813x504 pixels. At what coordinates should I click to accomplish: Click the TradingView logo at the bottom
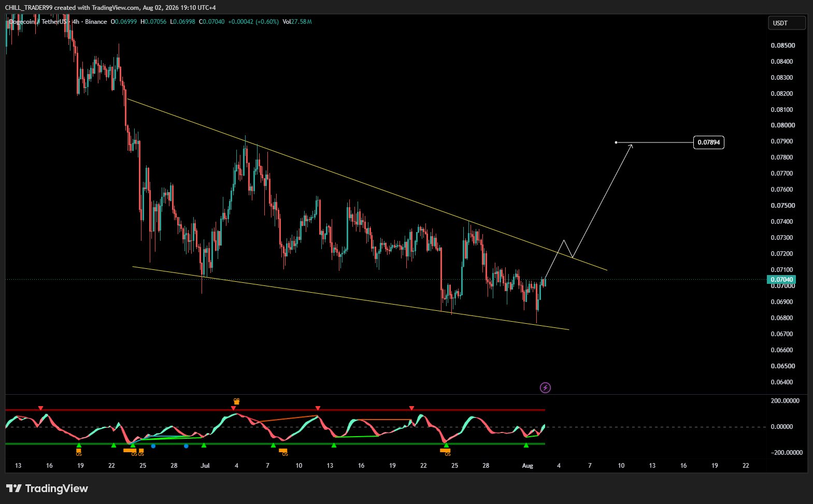pyautogui.click(x=47, y=488)
